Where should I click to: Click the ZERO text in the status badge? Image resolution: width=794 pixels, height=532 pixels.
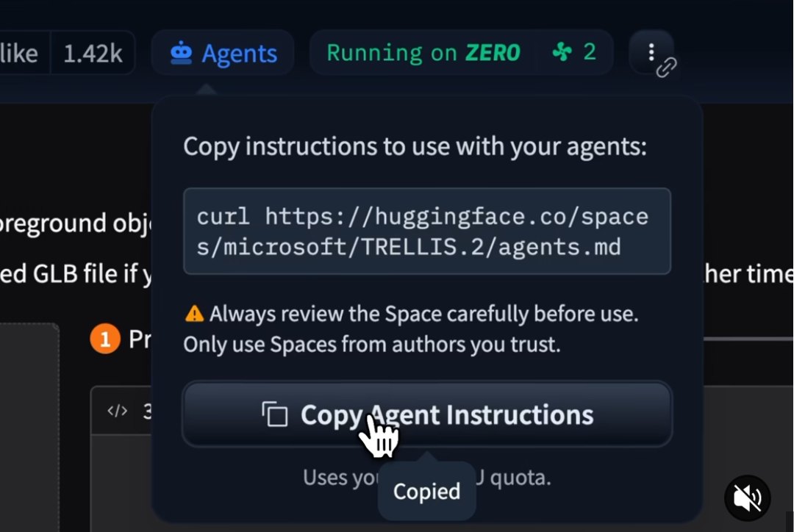pos(493,52)
